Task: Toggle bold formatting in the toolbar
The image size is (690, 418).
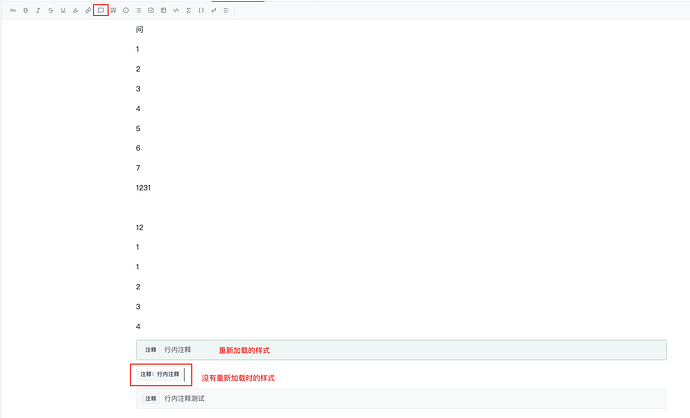Action: [x=26, y=10]
